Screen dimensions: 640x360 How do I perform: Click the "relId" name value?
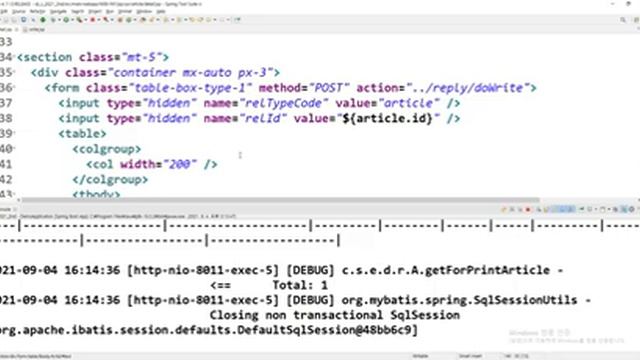pos(263,118)
